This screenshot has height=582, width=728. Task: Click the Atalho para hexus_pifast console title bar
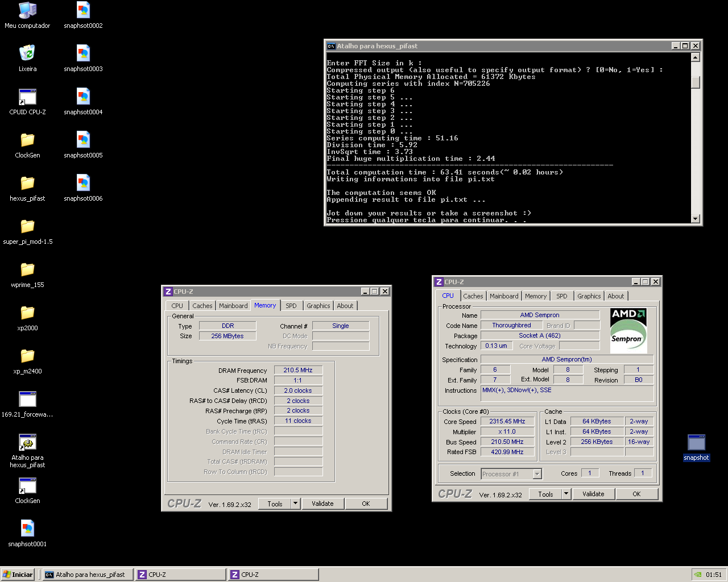pos(498,46)
